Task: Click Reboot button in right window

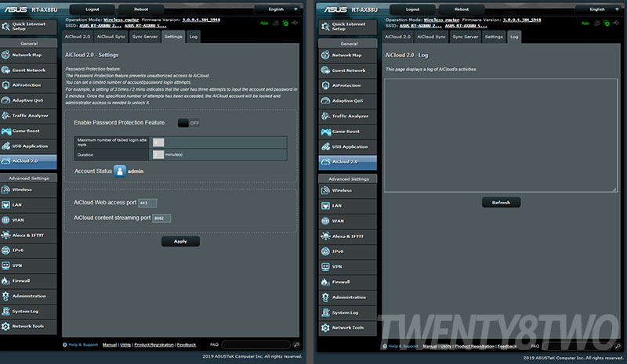Action: tap(462, 9)
